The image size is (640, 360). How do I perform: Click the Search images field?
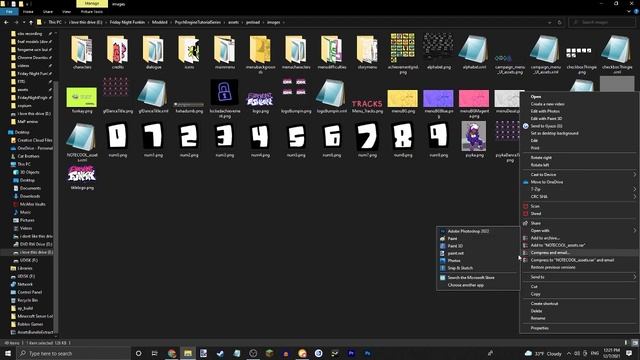click(602, 22)
